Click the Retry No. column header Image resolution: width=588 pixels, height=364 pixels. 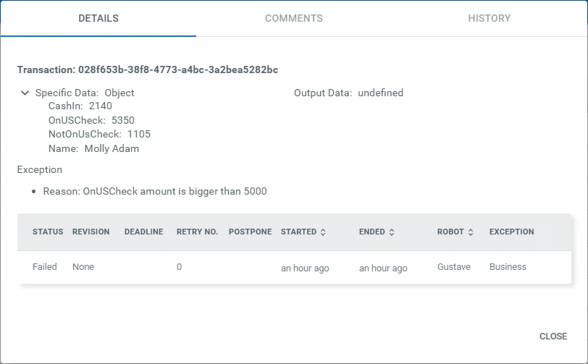coord(197,232)
